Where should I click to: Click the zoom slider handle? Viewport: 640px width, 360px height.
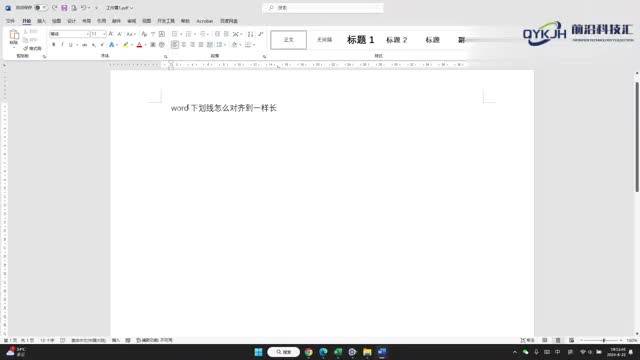point(604,340)
